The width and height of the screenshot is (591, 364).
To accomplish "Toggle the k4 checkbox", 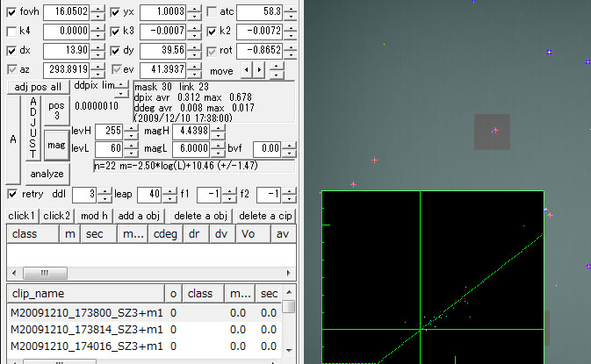I will click(13, 31).
